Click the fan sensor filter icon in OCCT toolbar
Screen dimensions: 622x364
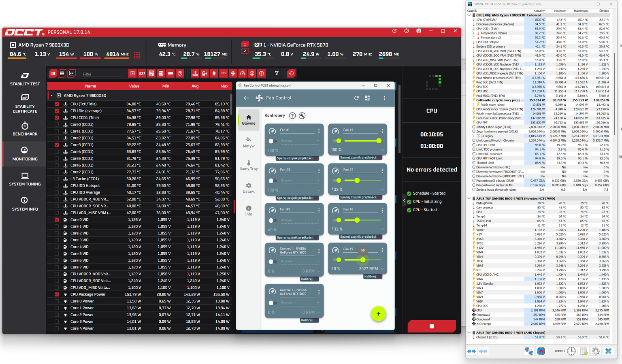[233, 73]
